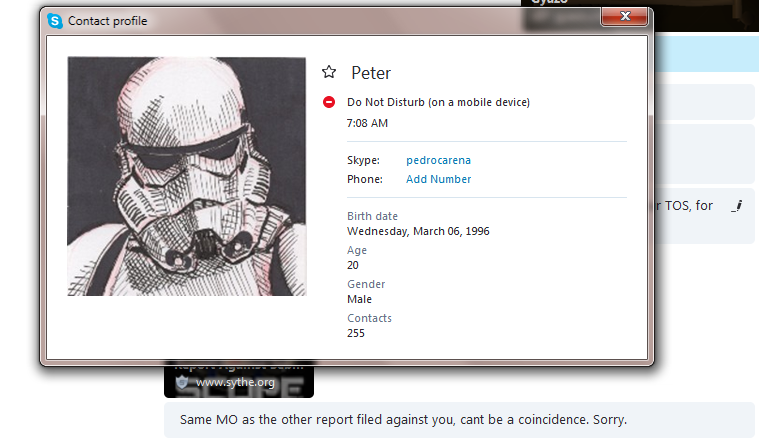Image resolution: width=759 pixels, height=440 pixels.
Task: Click the Contact profile window title
Action: [107, 21]
